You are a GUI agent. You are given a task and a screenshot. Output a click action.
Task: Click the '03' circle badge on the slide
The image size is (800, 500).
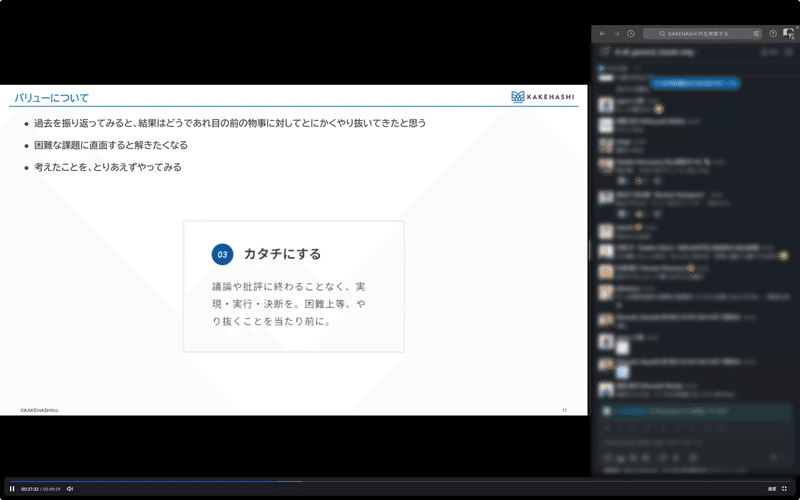click(x=222, y=254)
